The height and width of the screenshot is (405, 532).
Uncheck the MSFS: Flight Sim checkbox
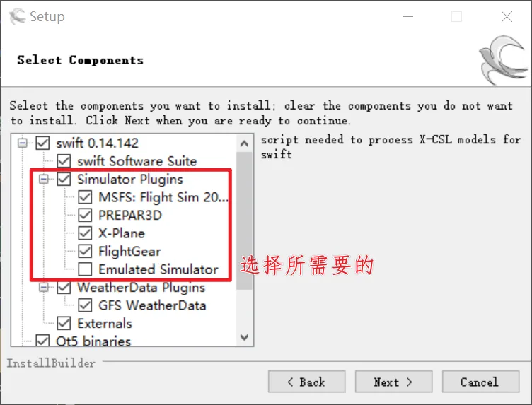coord(85,197)
